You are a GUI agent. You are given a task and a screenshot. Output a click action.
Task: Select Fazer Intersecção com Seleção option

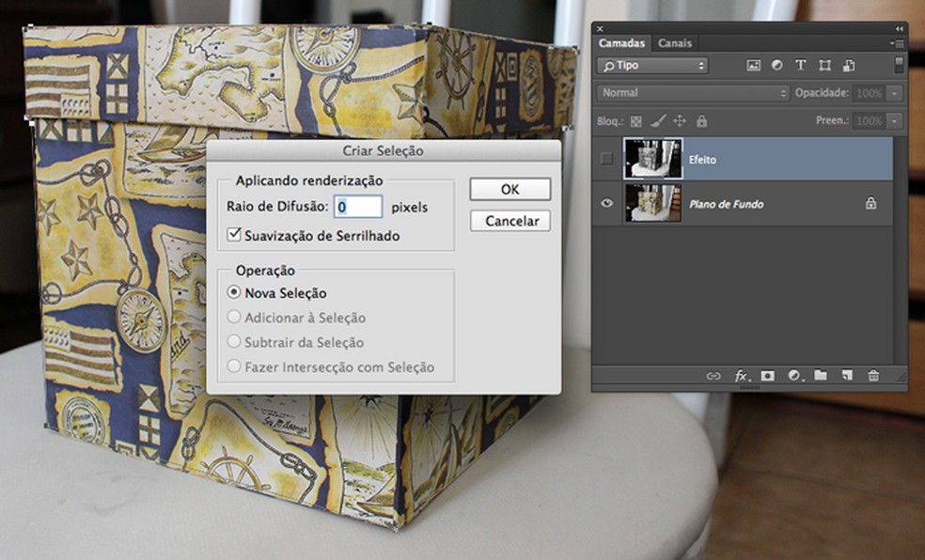tap(234, 366)
